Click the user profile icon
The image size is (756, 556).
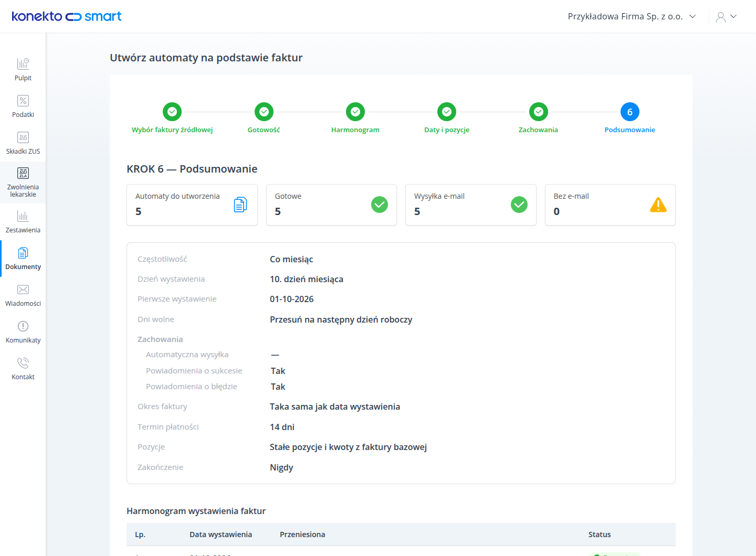point(721,17)
